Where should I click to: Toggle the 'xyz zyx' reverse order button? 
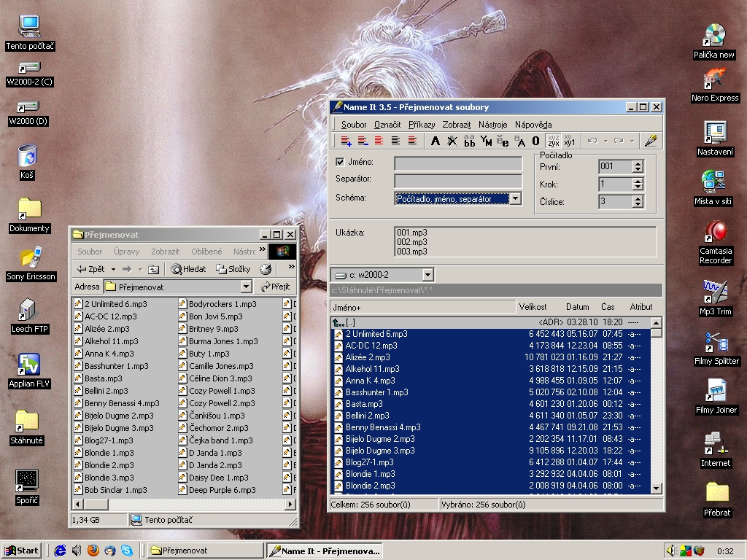point(554,141)
